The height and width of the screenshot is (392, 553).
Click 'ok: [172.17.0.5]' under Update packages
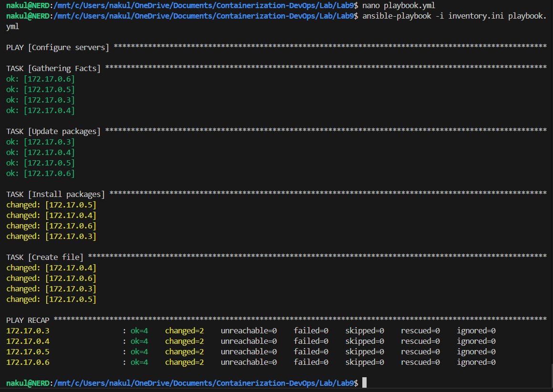point(40,163)
